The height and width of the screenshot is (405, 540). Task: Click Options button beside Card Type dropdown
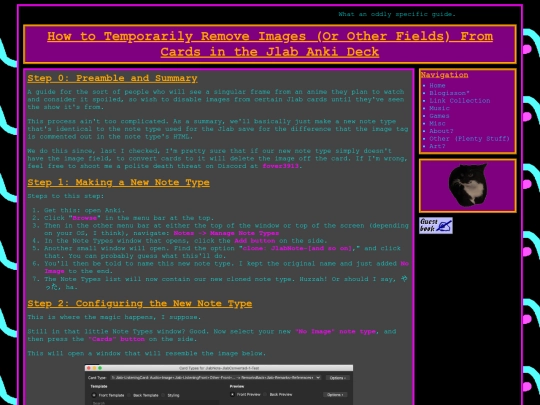point(338,378)
